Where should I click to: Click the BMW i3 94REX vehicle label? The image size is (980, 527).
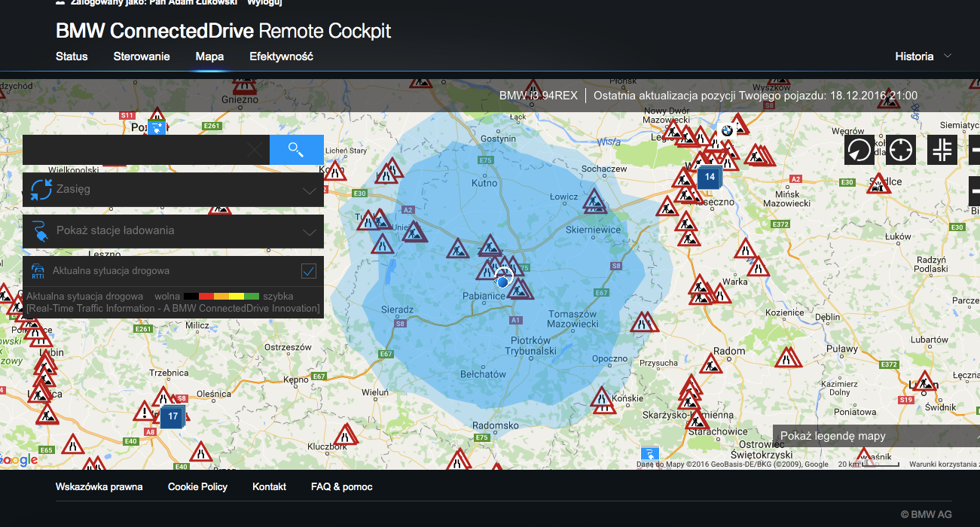(x=539, y=96)
